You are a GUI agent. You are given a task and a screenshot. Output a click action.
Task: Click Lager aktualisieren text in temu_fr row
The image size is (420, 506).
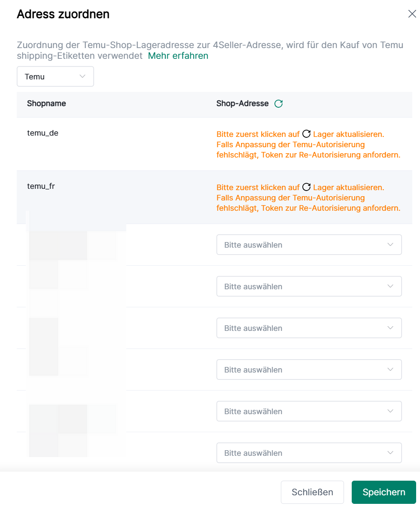[348, 187]
